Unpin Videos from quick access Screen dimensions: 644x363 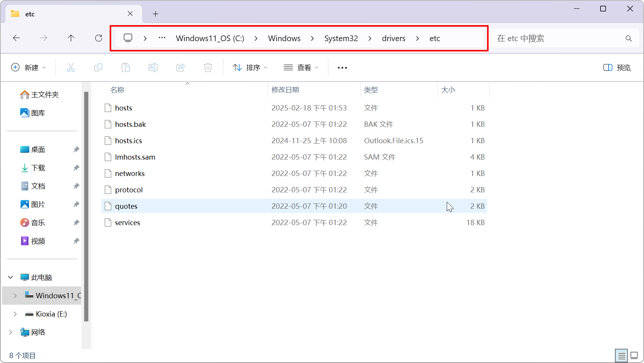[76, 241]
